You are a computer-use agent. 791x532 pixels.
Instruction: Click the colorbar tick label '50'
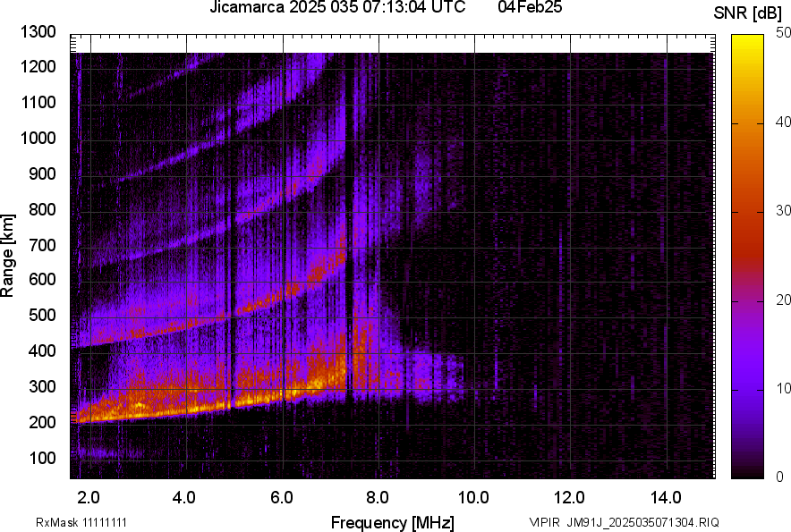pos(784,33)
